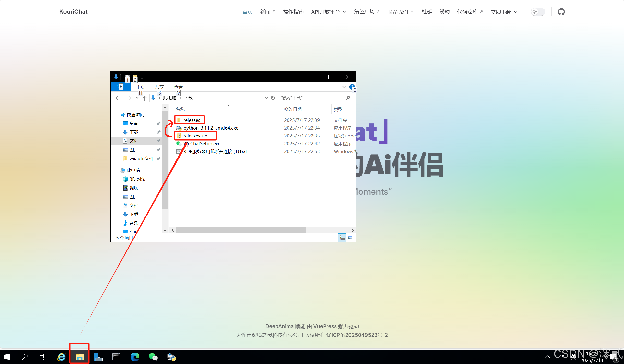624x364 pixels.
Task: Open the GitHub icon in navbar
Action: click(561, 12)
